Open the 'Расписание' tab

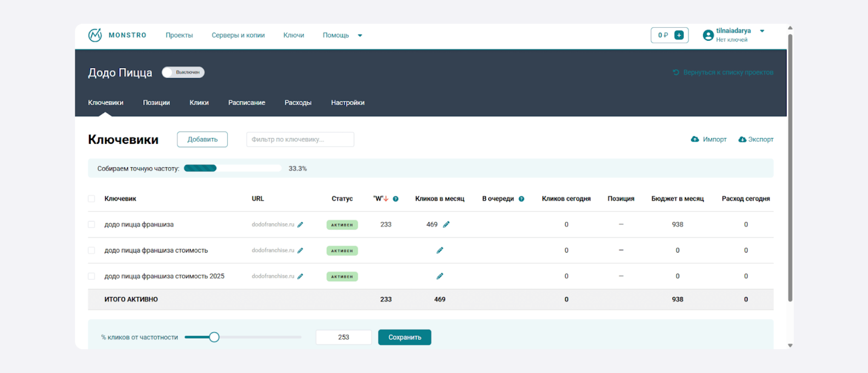pos(246,103)
